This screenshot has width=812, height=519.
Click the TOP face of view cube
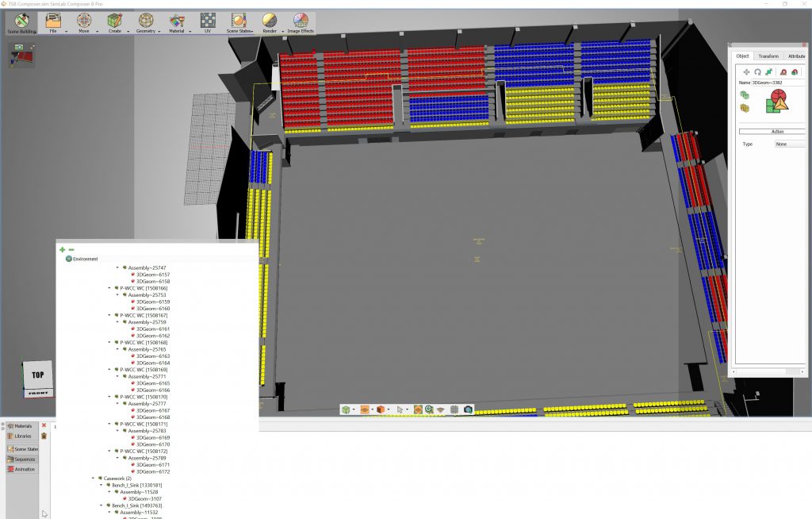pos(37,375)
